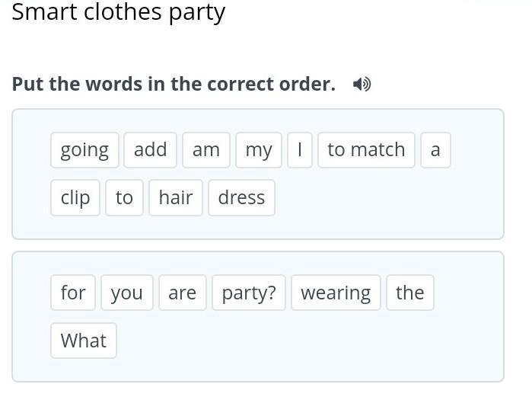This screenshot has width=532, height=416.
Task: Choose the "hair" word tile
Action: [x=176, y=198]
